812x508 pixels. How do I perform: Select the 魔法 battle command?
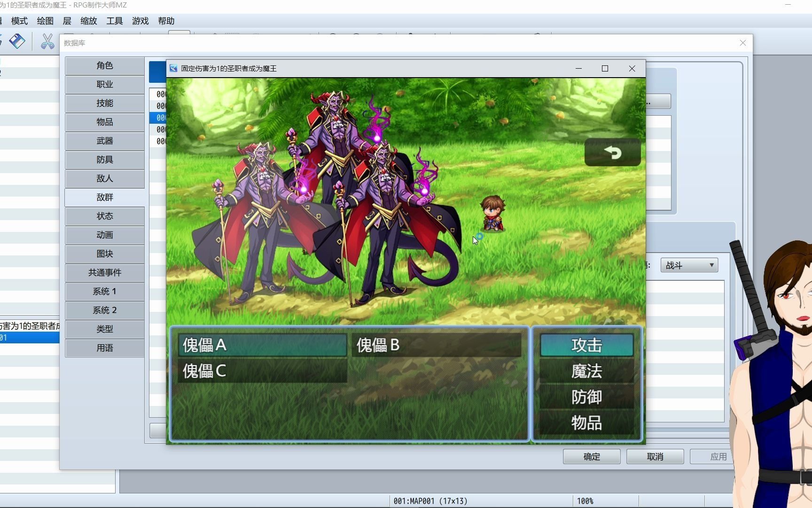coord(586,371)
